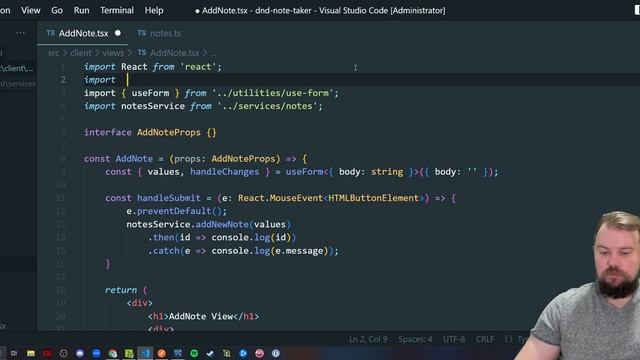
Task: Click the unsaved dot on AddNote.tsx tab
Action: 118,33
